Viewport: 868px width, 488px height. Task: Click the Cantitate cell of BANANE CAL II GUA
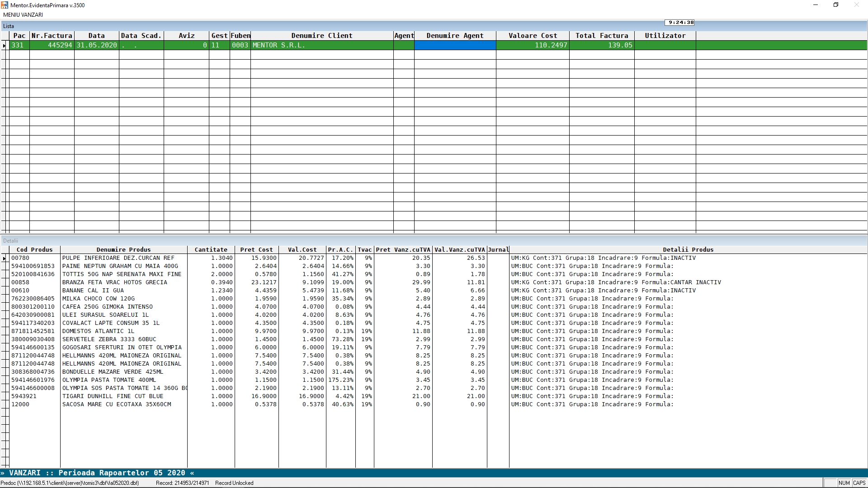[x=222, y=291]
